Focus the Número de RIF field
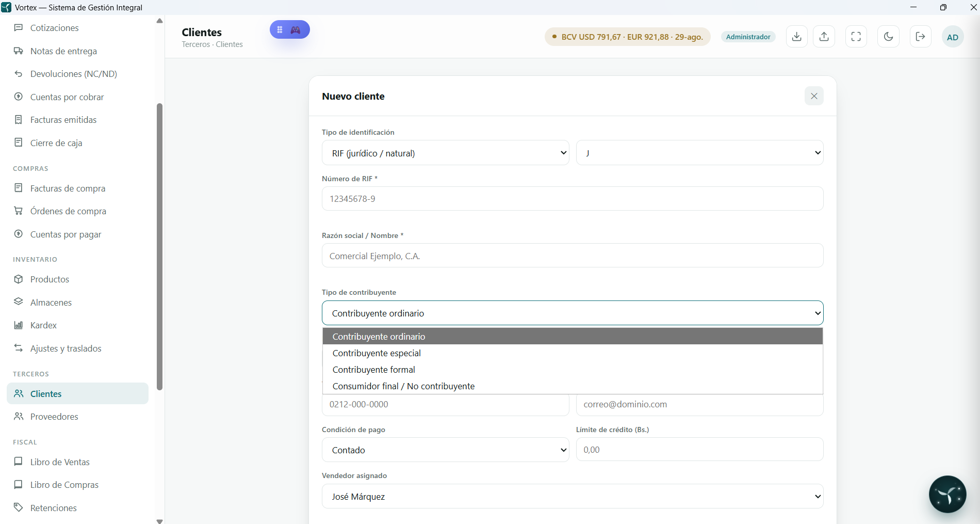 point(573,199)
